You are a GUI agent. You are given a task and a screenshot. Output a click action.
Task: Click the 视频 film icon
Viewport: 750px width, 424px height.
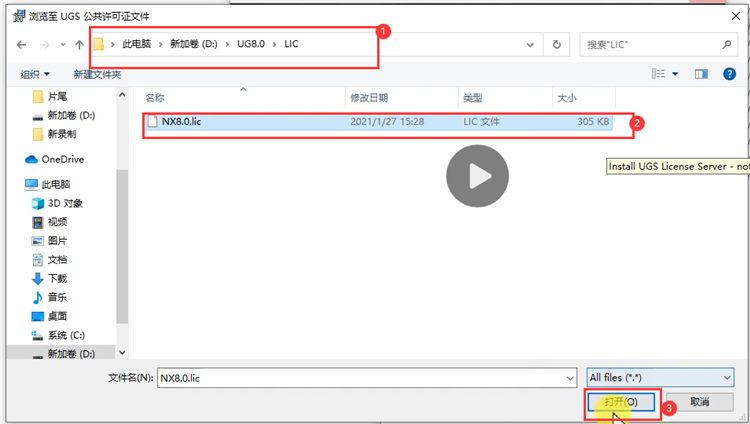coord(38,222)
